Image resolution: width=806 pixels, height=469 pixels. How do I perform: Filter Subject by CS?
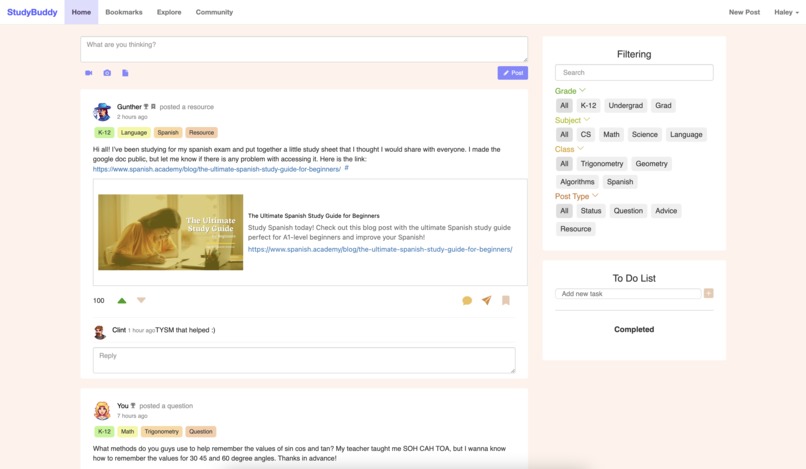coord(585,134)
